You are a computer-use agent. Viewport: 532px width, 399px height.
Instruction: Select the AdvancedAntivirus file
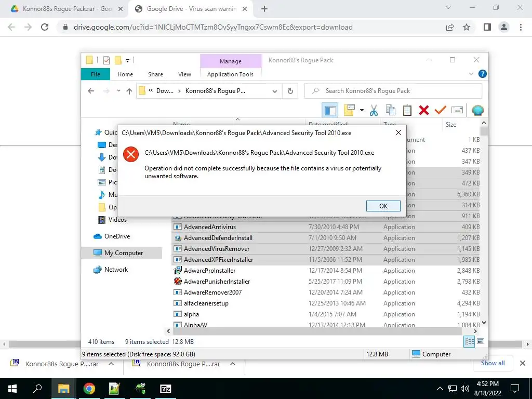[210, 227]
